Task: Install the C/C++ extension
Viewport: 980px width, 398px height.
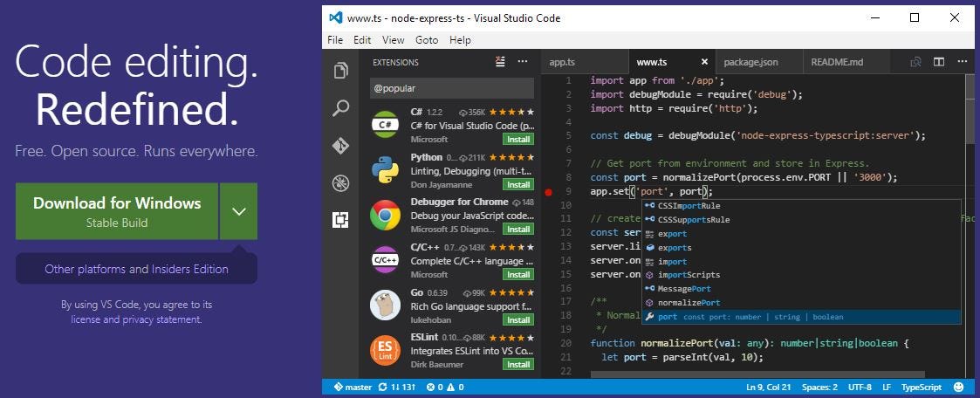Action: click(x=518, y=274)
